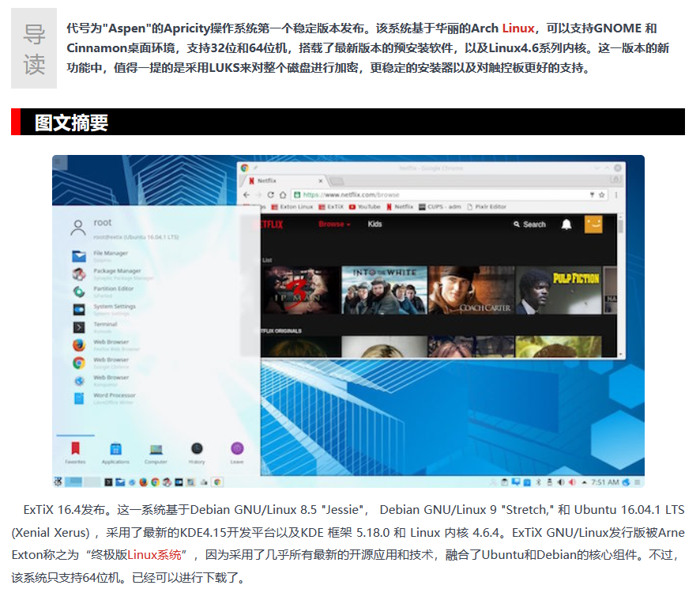Select the Coach Carter thumbnail

coord(472,290)
